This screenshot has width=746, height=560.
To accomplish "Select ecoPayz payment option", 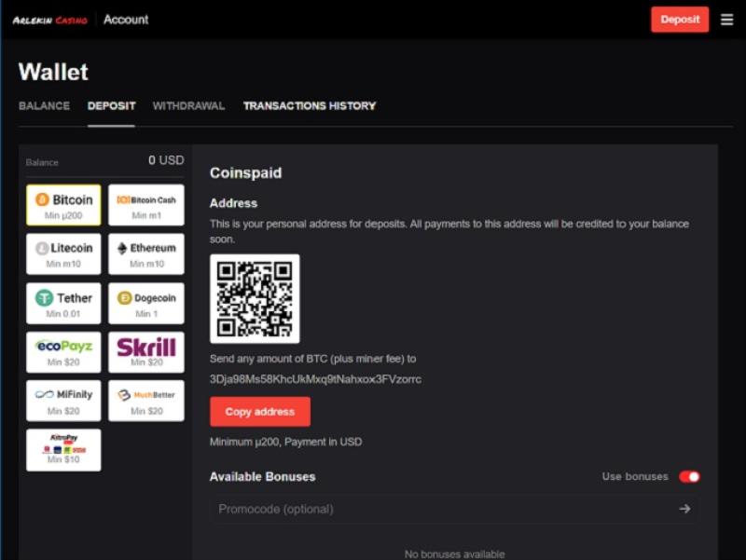I will click(x=63, y=352).
